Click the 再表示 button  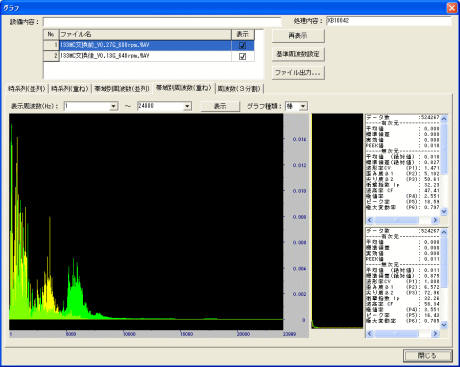point(298,36)
